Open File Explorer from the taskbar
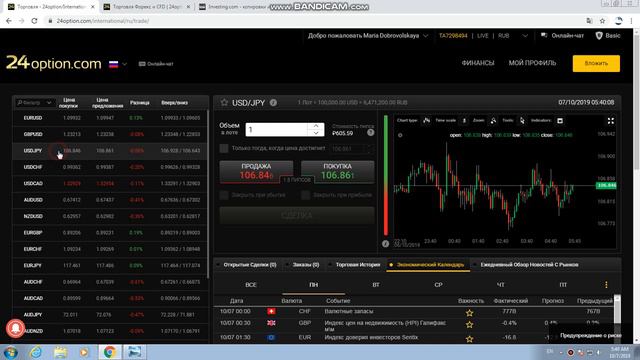The height and width of the screenshot is (360, 640). coord(60,352)
